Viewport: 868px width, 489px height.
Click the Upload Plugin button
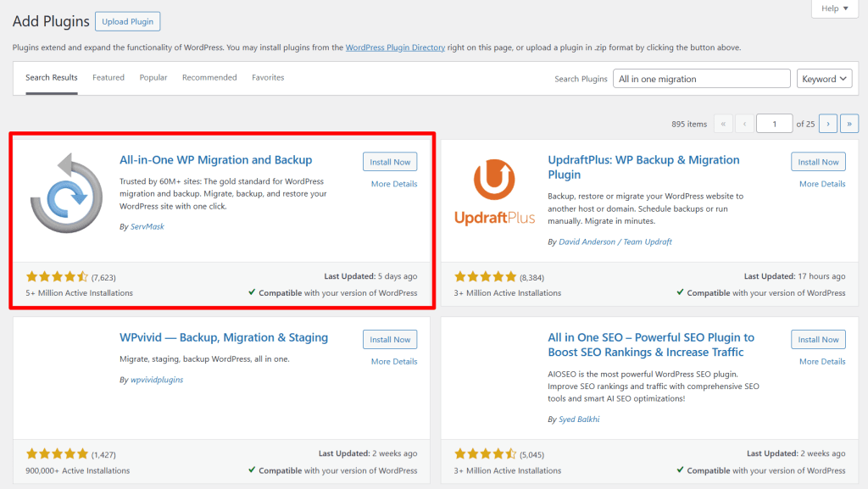click(127, 21)
